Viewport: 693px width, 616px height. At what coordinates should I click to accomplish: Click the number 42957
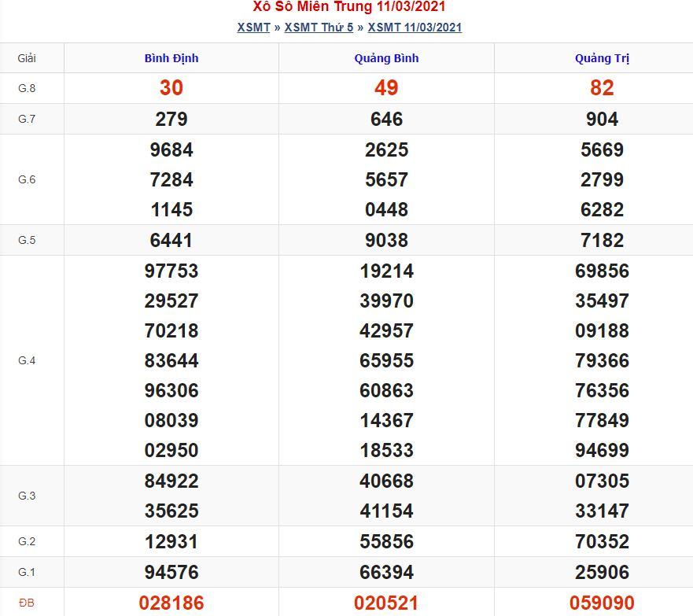tap(386, 330)
